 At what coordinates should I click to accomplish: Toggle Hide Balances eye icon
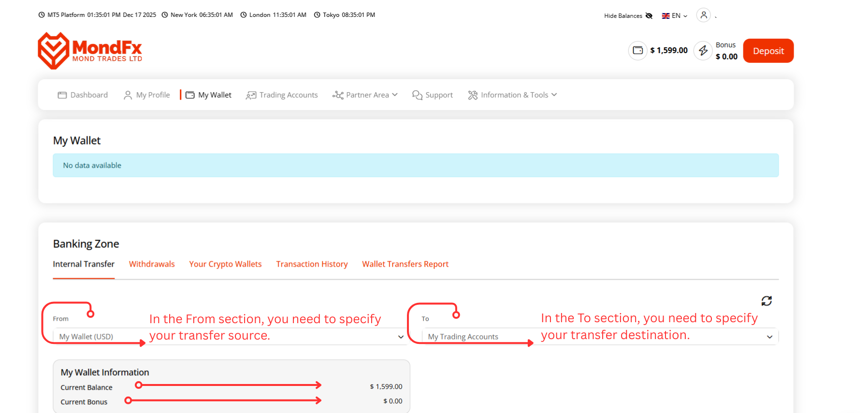click(649, 16)
